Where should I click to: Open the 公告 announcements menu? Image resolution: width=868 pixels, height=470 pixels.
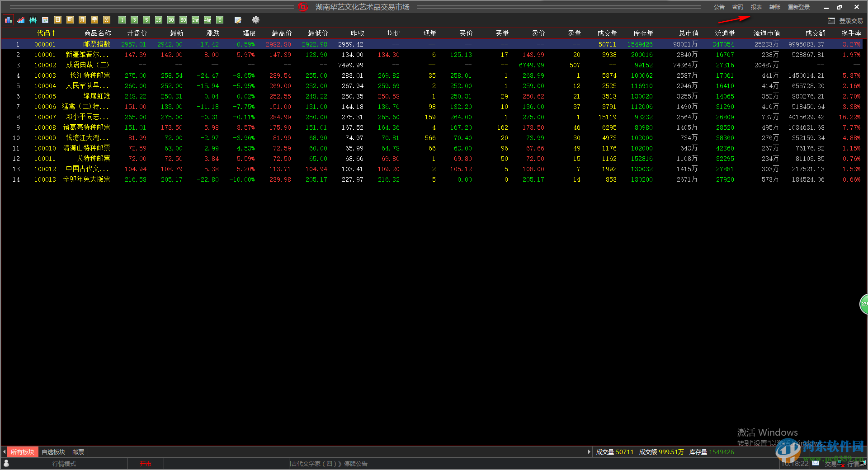(719, 7)
